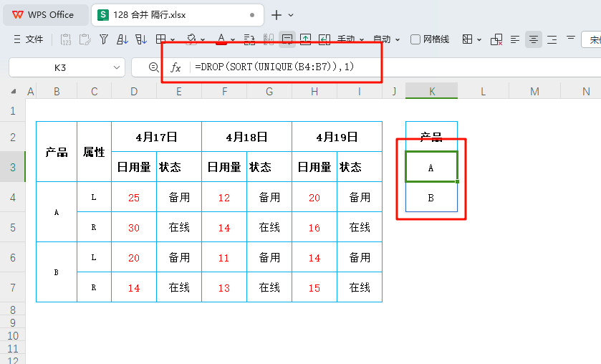Image resolution: width=601 pixels, height=364 pixels.
Task: Select the 产品 header in column K
Action: point(431,137)
